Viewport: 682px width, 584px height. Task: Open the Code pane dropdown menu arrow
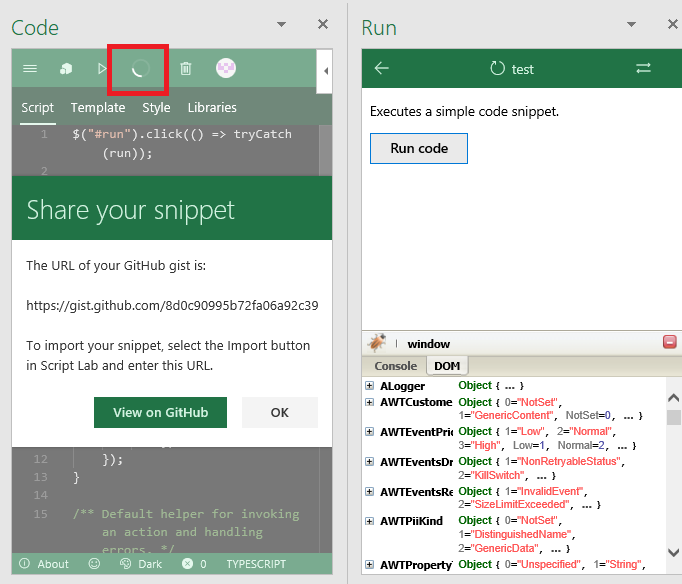point(282,24)
